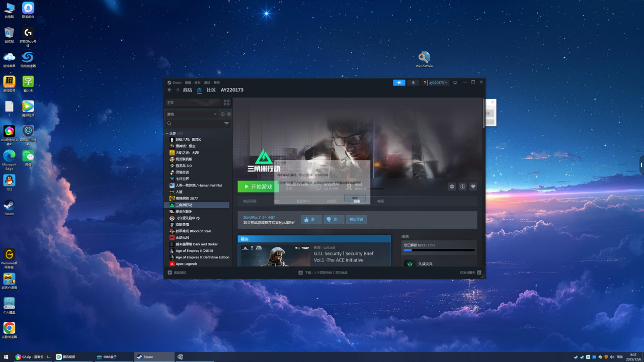This screenshot has width=644, height=362.
Task: Open the ay220173 account dropdown
Action: point(436,82)
